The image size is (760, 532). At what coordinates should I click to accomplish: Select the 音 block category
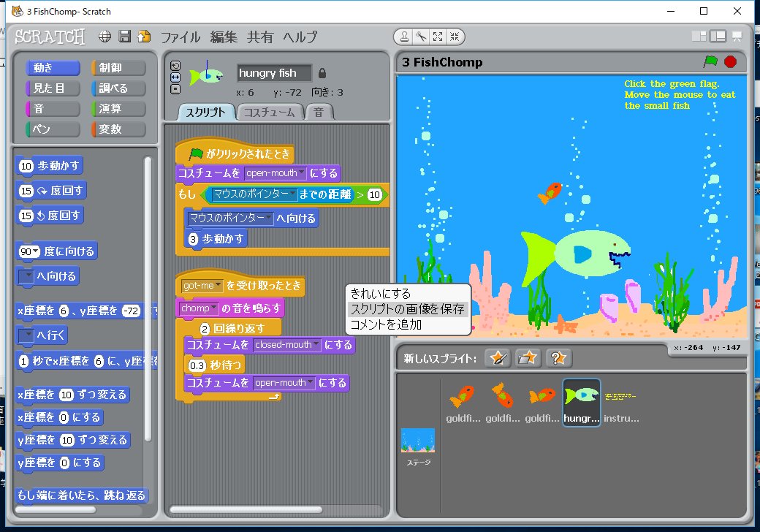[x=53, y=109]
